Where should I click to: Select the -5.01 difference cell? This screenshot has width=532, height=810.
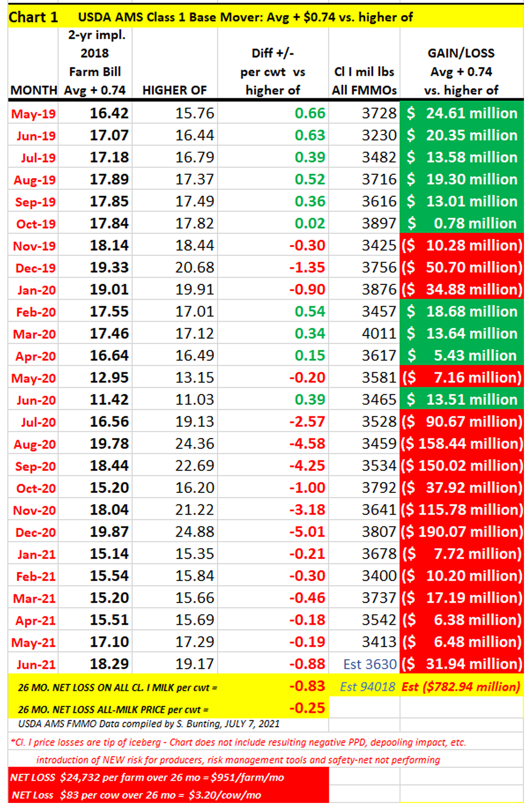(x=307, y=532)
